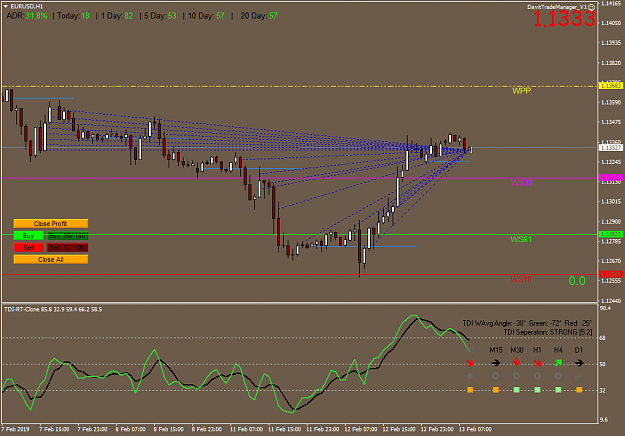The image size is (625, 436).
Task: Click the hollow circle in H4 column
Action: 558,376
